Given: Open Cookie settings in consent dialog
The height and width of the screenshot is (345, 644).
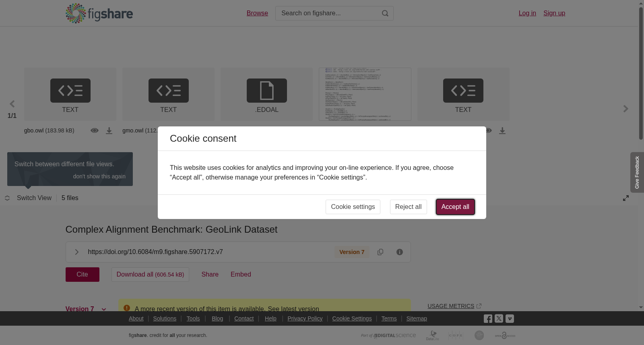Looking at the screenshot, I should [x=353, y=207].
